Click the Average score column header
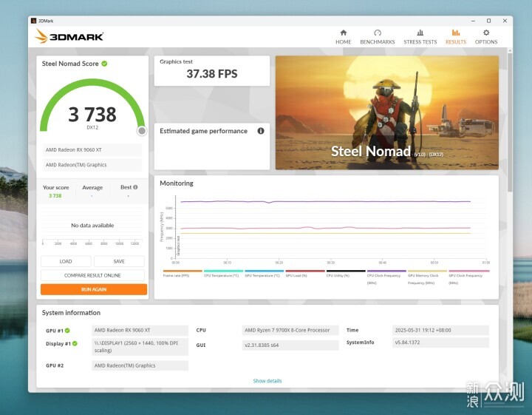The height and width of the screenshot is (415, 532). click(x=92, y=187)
